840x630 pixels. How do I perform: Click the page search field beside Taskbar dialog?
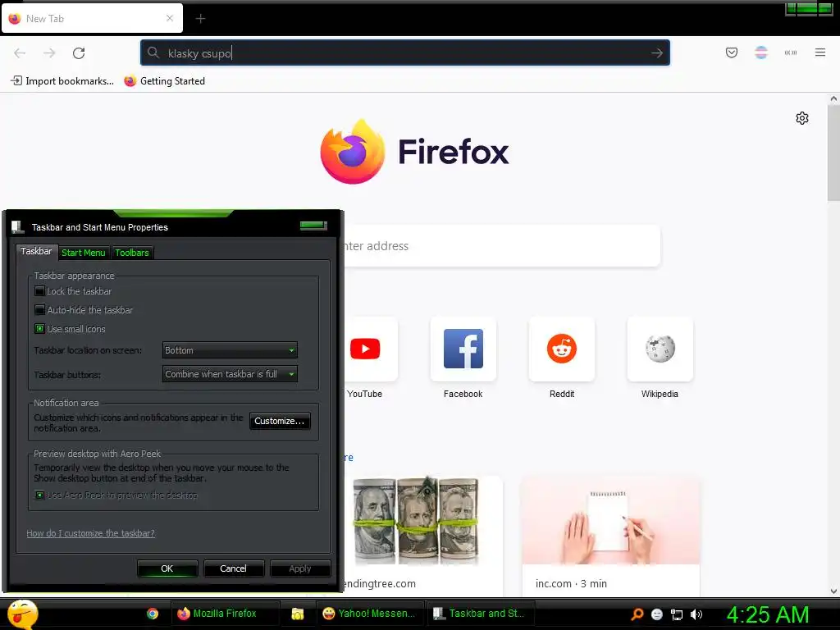501,246
